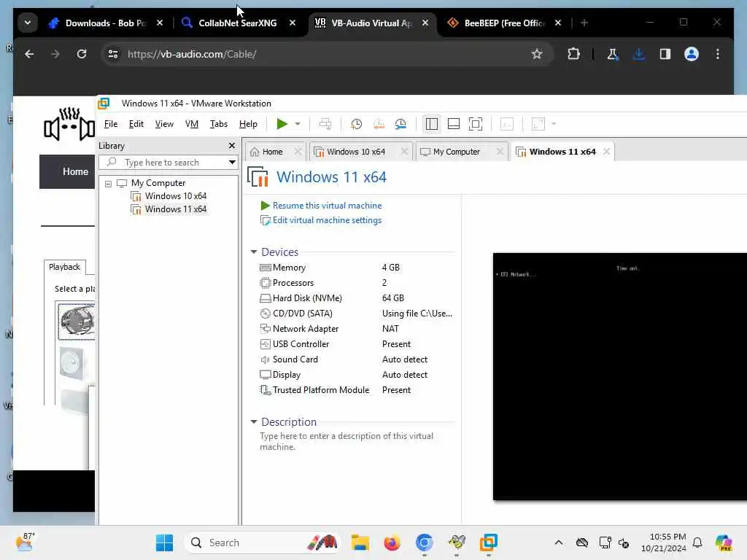Click Send Ctrl+Alt+Del toolbar icon
The width and height of the screenshot is (747, 560).
[325, 124]
